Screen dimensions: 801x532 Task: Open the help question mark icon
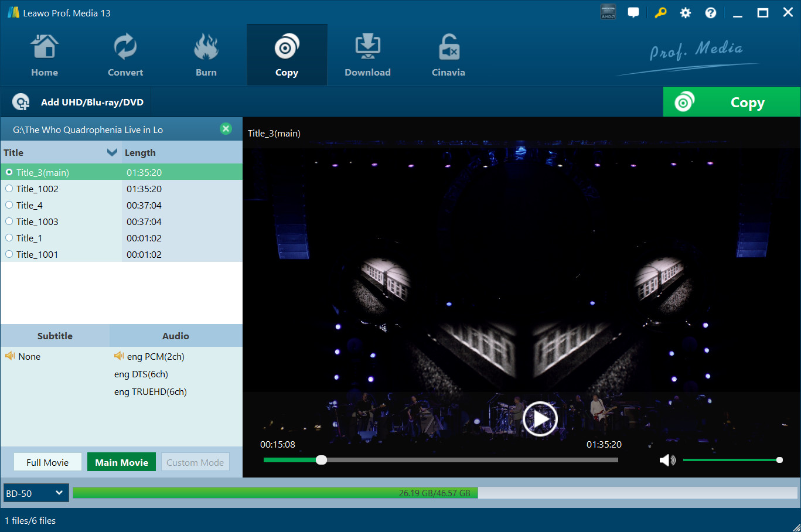tap(711, 13)
